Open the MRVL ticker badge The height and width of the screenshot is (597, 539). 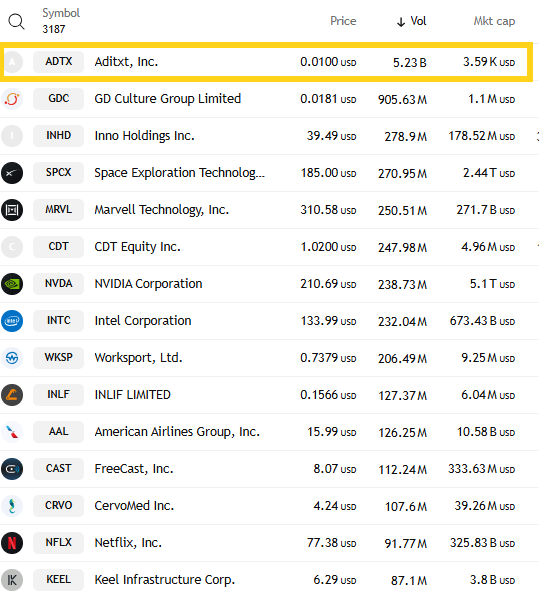(58, 210)
